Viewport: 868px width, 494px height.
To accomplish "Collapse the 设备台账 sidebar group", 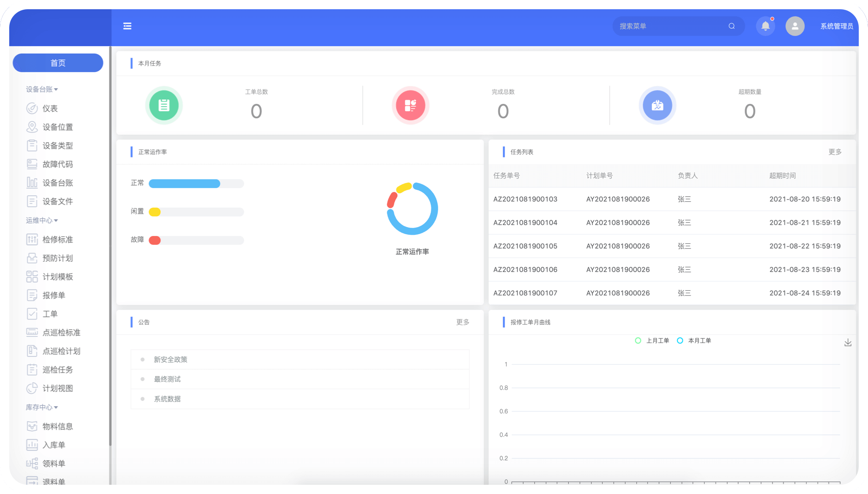I will (x=42, y=89).
